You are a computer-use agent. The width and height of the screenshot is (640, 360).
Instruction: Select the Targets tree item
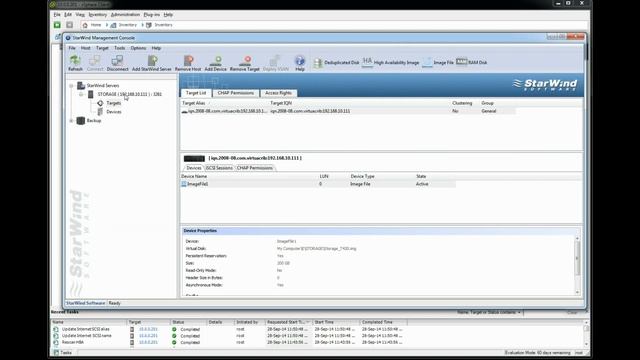(x=113, y=103)
